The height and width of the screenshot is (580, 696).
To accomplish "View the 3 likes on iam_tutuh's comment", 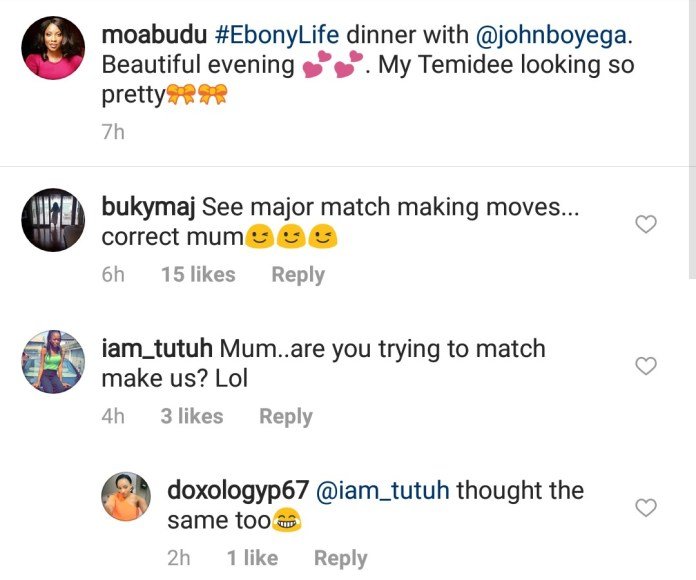I will pos(192,417).
